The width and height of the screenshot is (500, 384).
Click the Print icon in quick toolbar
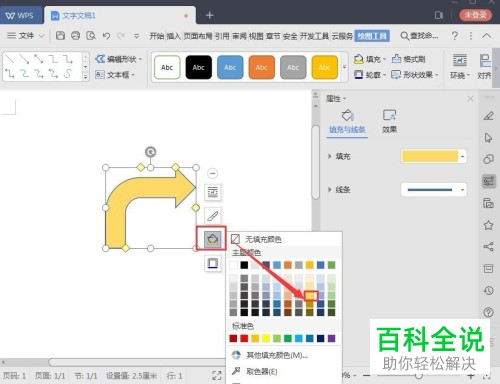pyautogui.click(x=76, y=35)
